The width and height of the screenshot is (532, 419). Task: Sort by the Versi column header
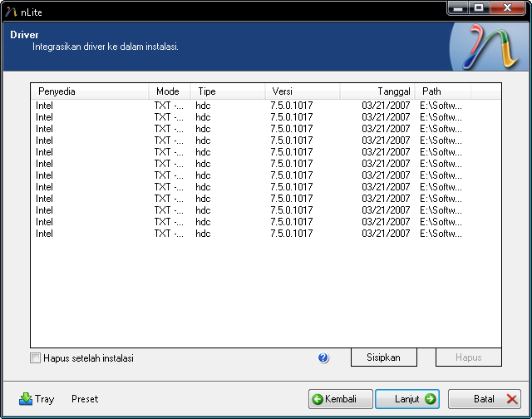coord(303,91)
